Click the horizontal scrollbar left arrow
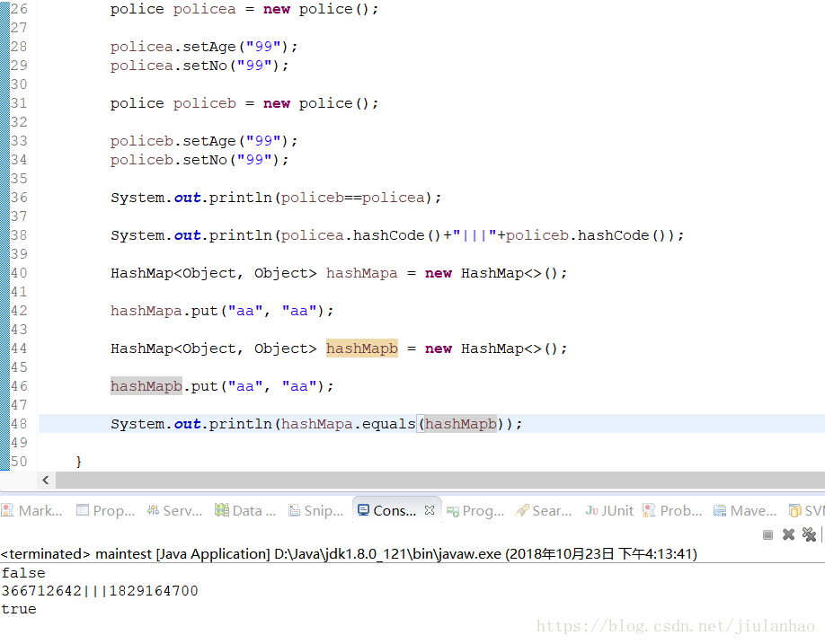Image resolution: width=825 pixels, height=644 pixels. [x=46, y=480]
